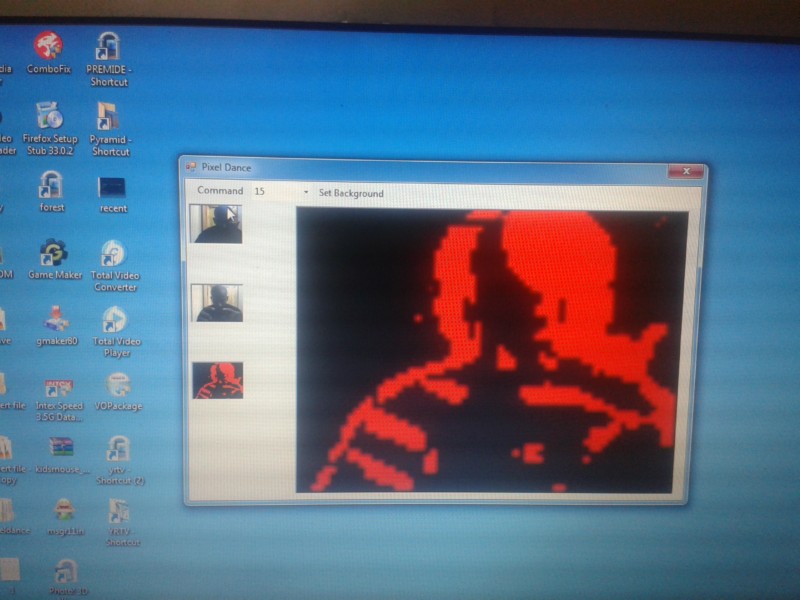The height and width of the screenshot is (600, 800).
Task: Click the Set Background button
Action: [x=351, y=193]
